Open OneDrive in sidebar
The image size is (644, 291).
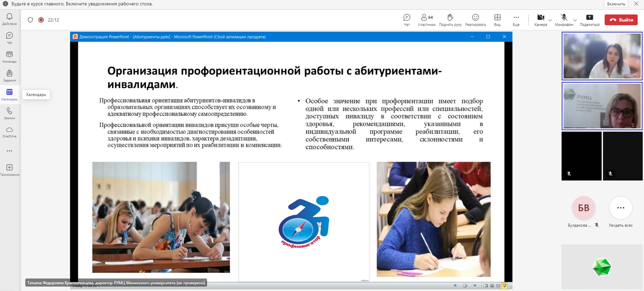click(x=9, y=132)
